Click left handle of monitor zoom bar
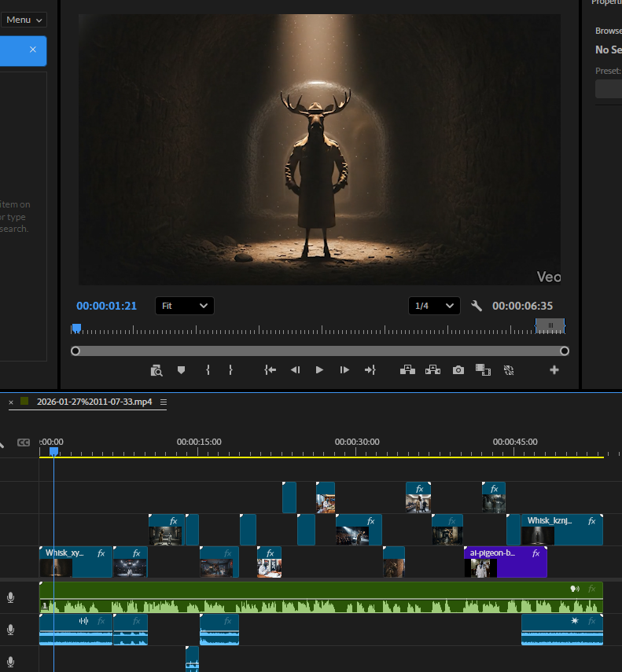 point(75,351)
